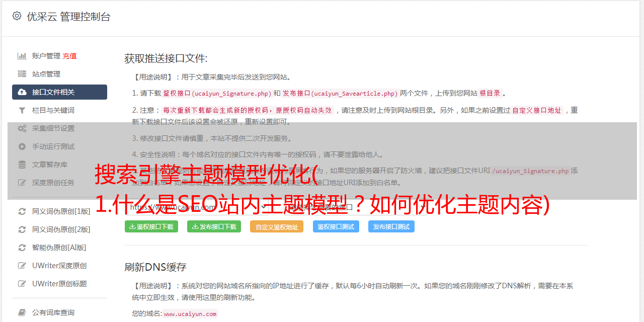Screen dimensions: 644x322
Task: Click the refresh icon beside 智能伪原创[AI版]
Action: point(22,248)
